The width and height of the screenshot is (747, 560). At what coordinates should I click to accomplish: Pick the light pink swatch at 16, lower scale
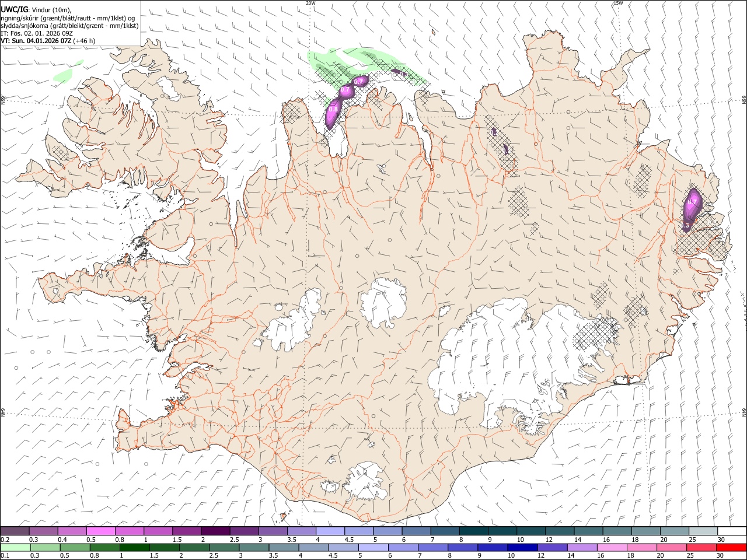coord(612,547)
